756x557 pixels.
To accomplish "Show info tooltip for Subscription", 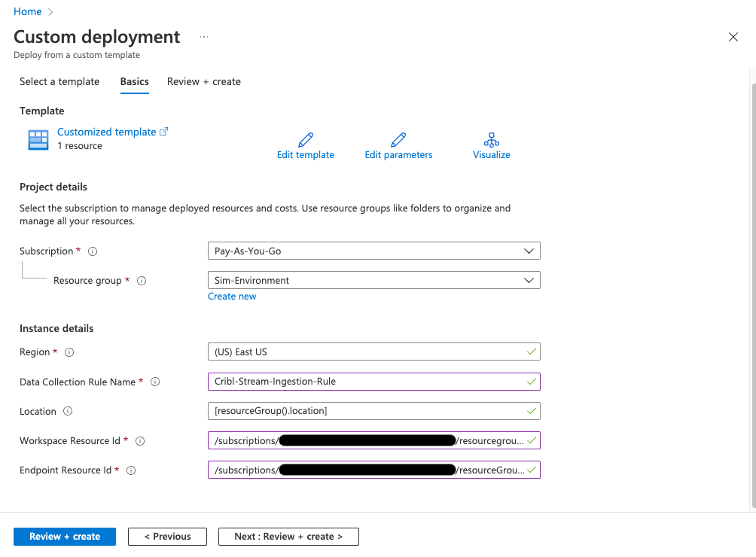I will 93,251.
